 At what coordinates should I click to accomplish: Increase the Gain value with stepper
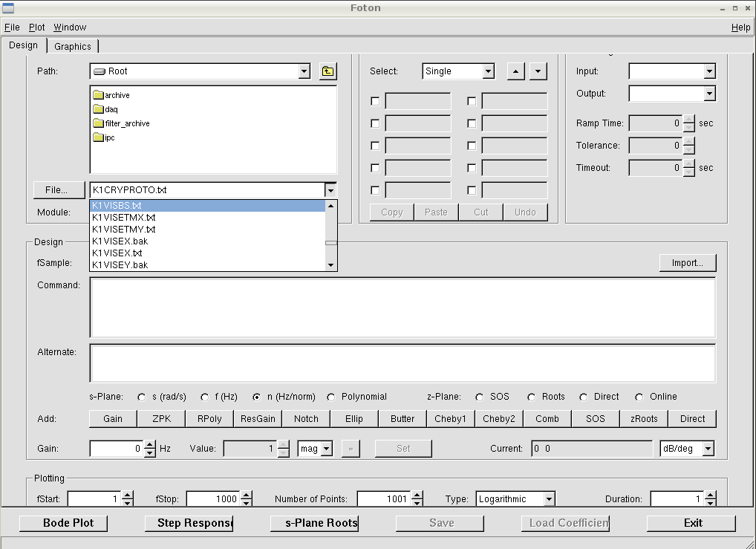pos(150,445)
